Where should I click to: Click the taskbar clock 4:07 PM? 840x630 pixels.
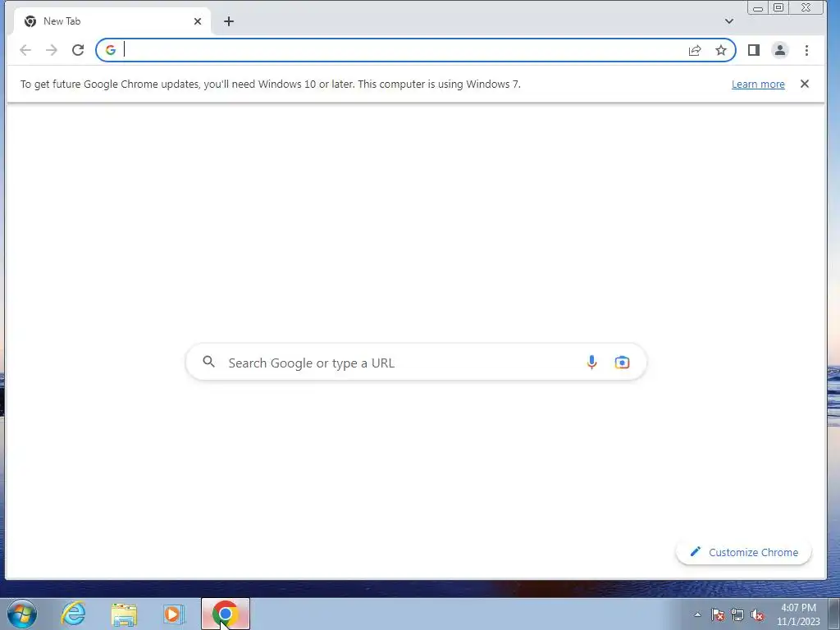(798, 608)
